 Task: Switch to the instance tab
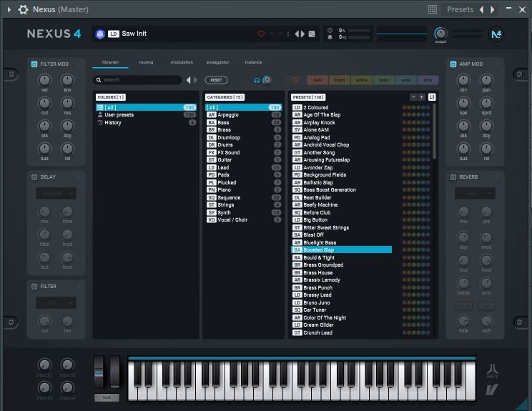coord(253,62)
